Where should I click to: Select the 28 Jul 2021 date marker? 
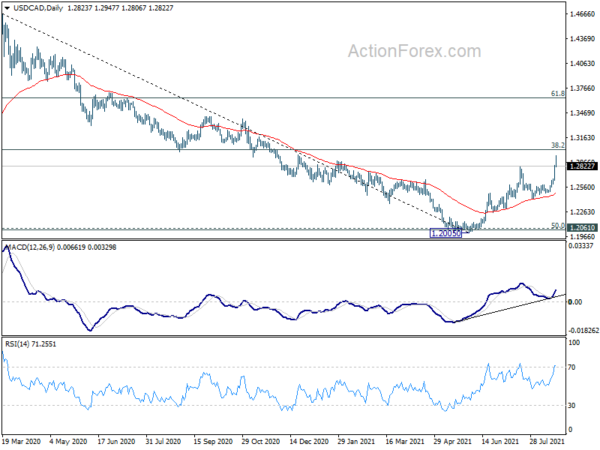(547, 441)
